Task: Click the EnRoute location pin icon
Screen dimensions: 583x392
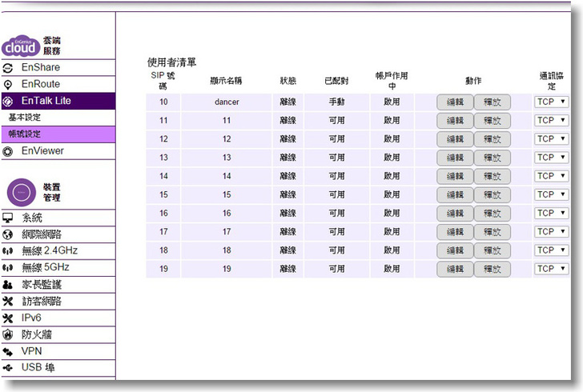Action: [8, 84]
